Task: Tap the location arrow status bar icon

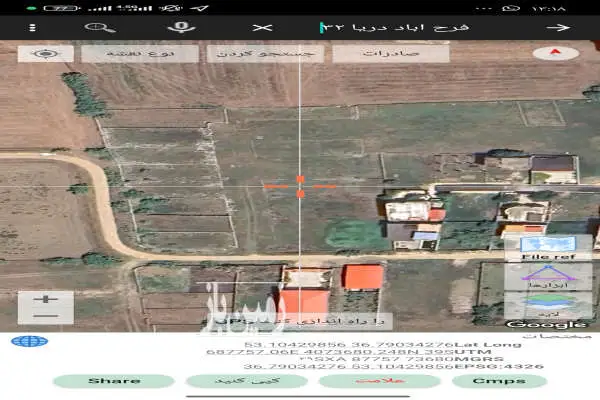Action: (x=199, y=8)
